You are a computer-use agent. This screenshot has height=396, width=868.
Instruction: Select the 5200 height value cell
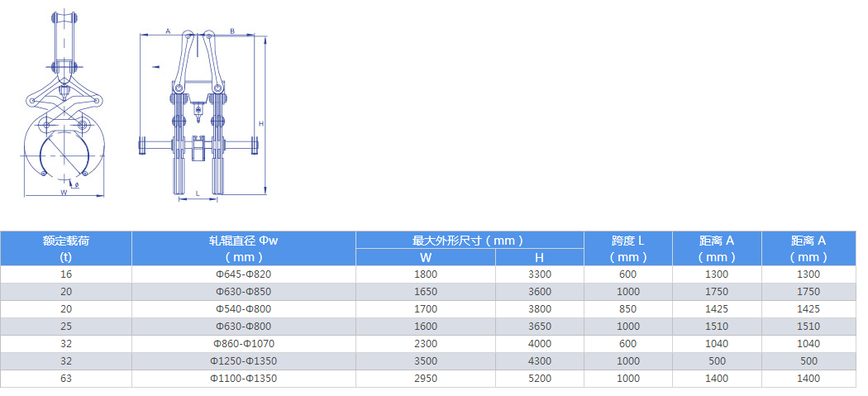(539, 379)
